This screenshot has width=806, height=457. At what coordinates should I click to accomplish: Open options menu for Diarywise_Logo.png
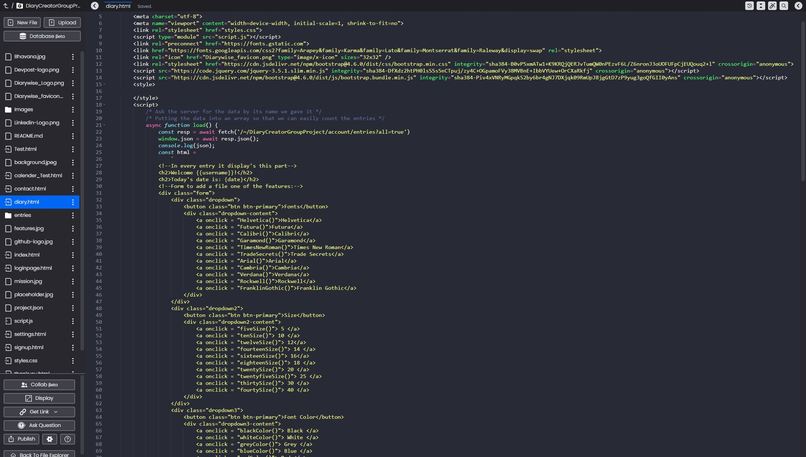(73, 83)
